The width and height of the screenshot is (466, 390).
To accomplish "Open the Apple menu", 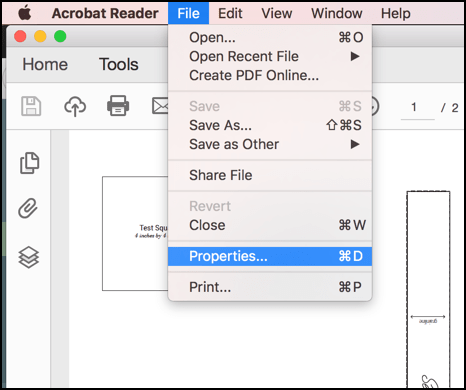I will (x=24, y=13).
